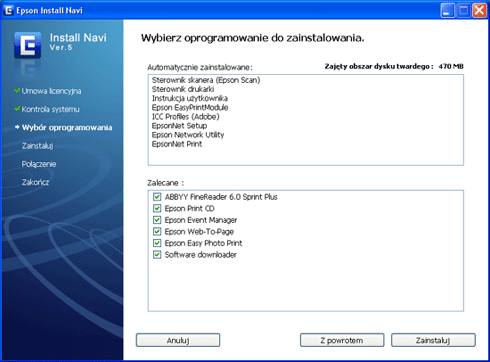This screenshot has width=490, height=362.
Task: Start installation with Zainstaluj button
Action: pyautogui.click(x=433, y=340)
